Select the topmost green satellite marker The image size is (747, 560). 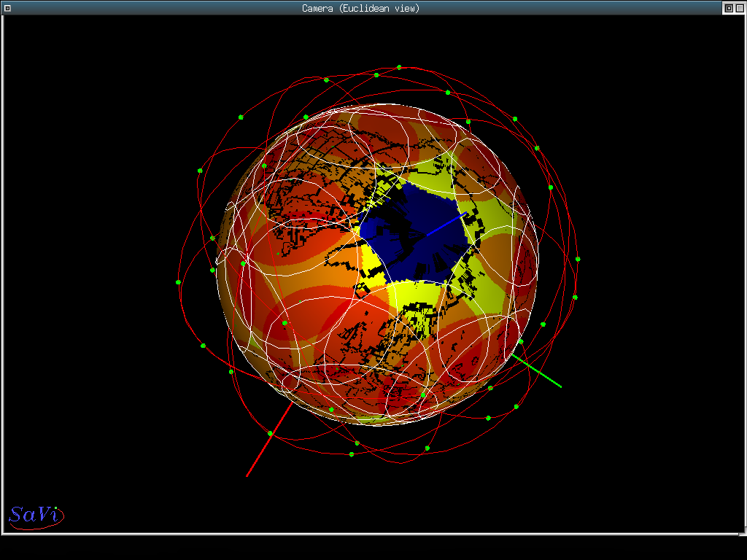coord(399,67)
